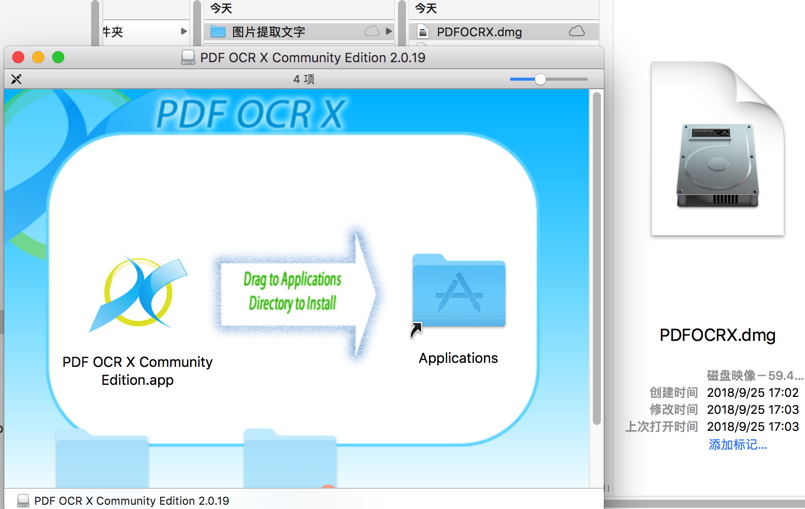Screen dimensions: 805x509
Task: Click the 创建时间 value 2018/9/25 17:02
Action: (x=753, y=392)
